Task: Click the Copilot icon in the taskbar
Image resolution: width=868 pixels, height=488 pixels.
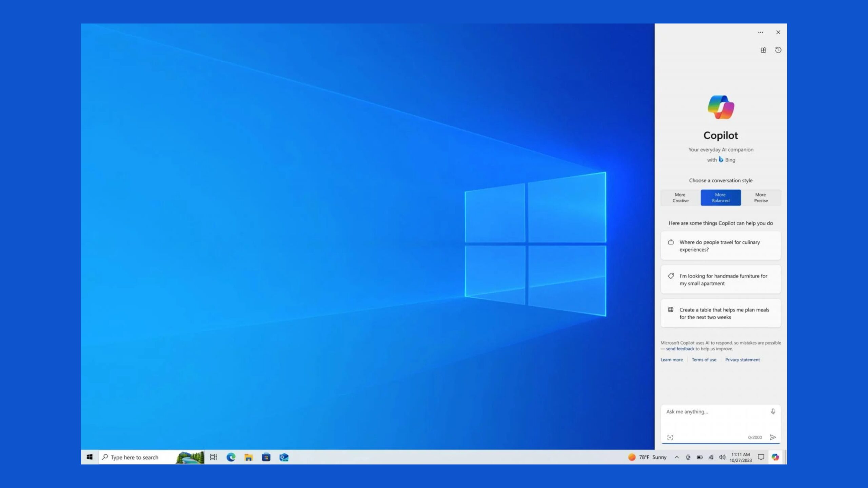Action: coord(775,457)
